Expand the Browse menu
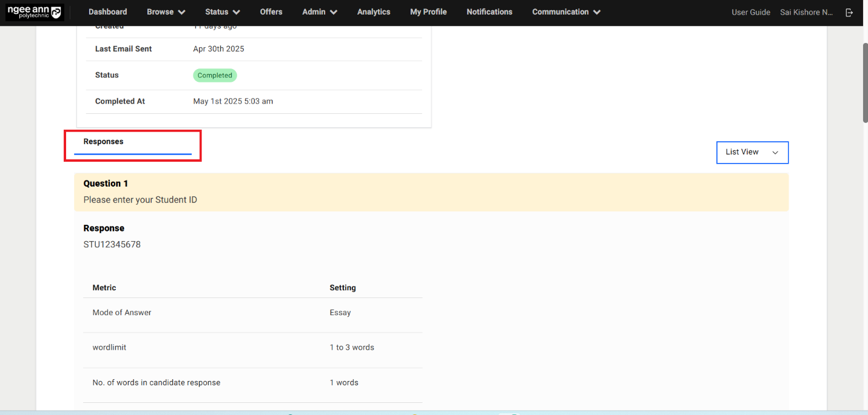 coord(166,12)
